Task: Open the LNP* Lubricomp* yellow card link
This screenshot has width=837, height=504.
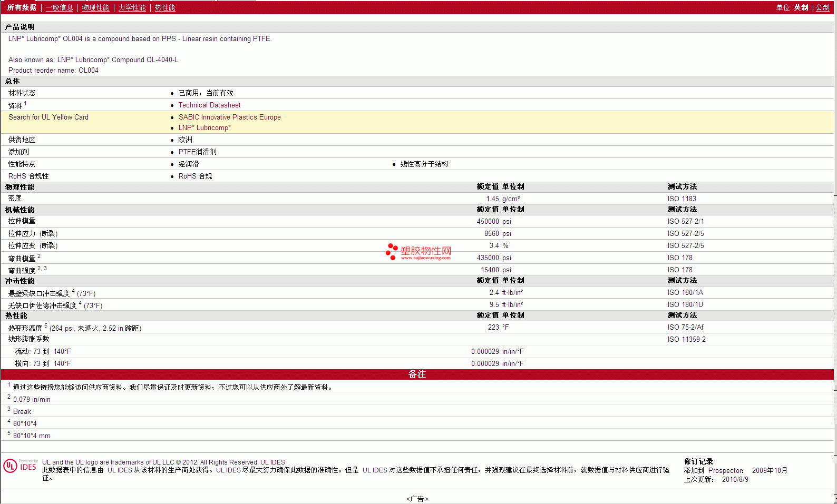Action: pos(205,127)
